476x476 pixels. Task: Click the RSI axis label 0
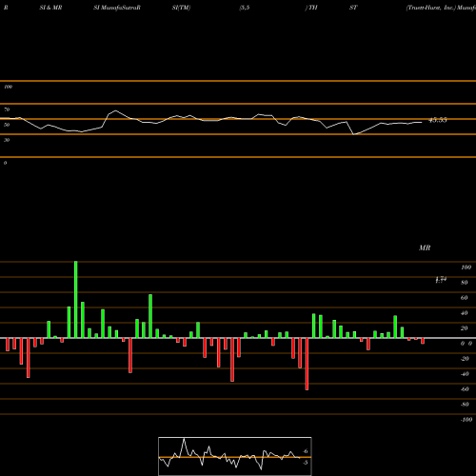coord(5,163)
